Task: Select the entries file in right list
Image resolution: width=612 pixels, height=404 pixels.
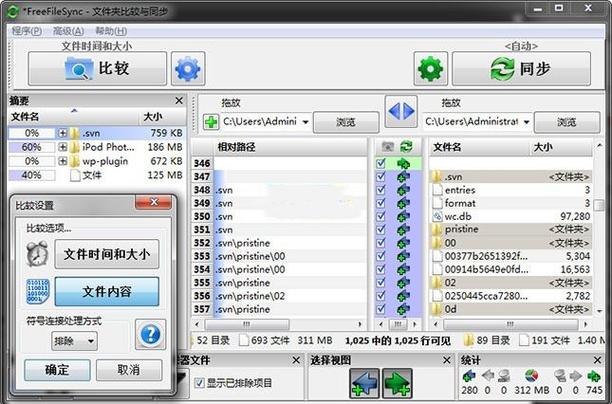Action: 511,190
